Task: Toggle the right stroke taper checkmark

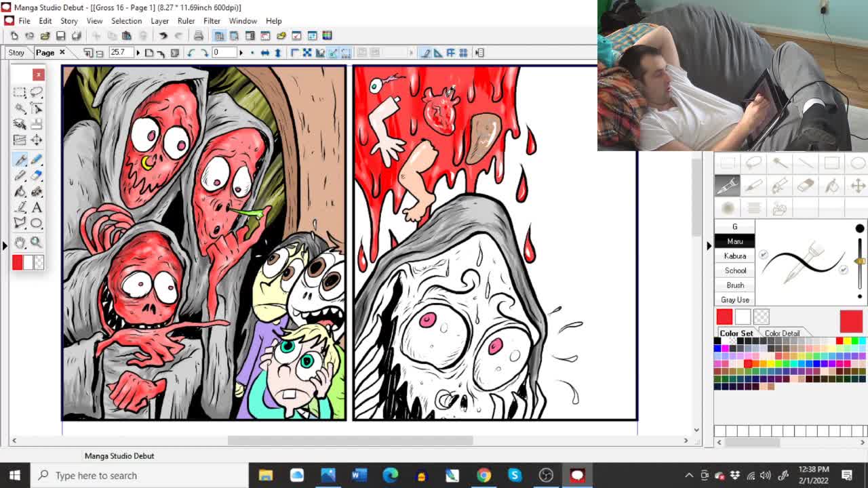Action: coord(844,270)
